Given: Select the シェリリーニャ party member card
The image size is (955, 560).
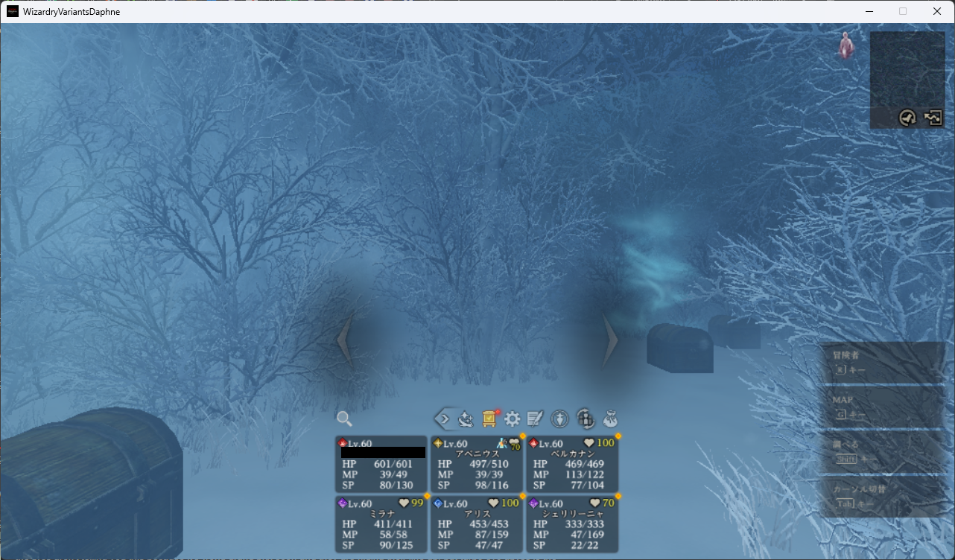Looking at the screenshot, I should [572, 524].
